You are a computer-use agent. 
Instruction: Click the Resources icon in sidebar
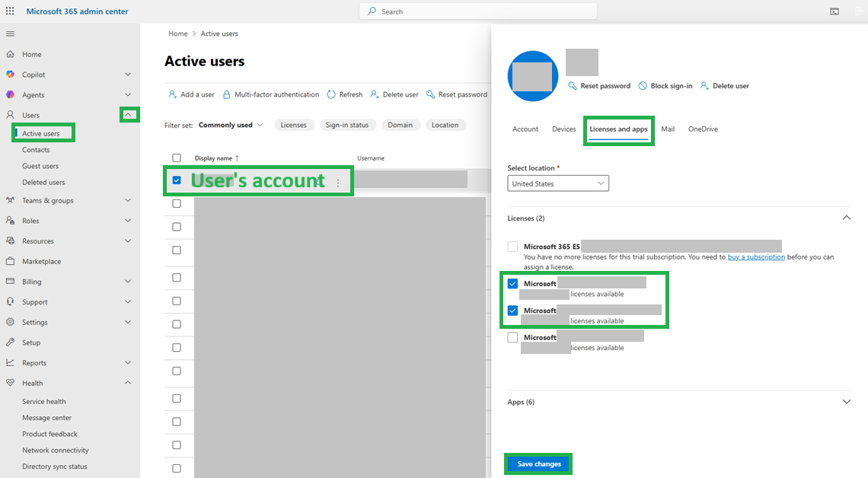coord(10,241)
